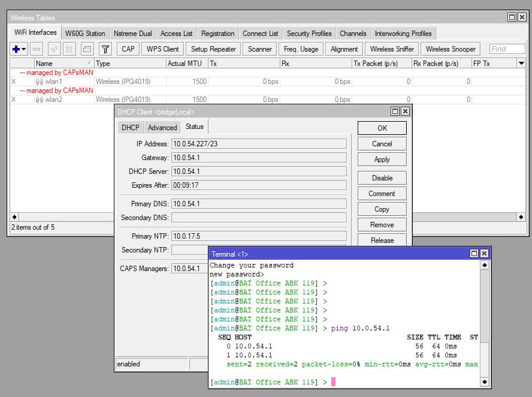This screenshot has width=532, height=397.
Task: Open the Access List tab
Action: pyautogui.click(x=176, y=34)
